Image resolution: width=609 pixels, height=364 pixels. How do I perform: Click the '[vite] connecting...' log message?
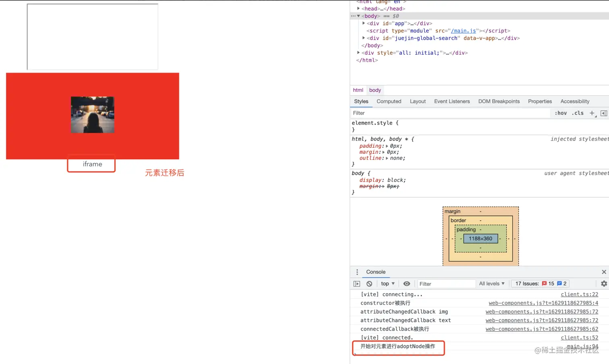click(x=391, y=295)
